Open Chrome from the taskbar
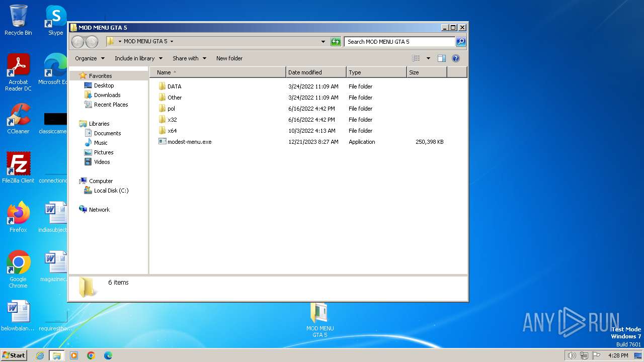This screenshot has width=644, height=362. (x=91, y=355)
